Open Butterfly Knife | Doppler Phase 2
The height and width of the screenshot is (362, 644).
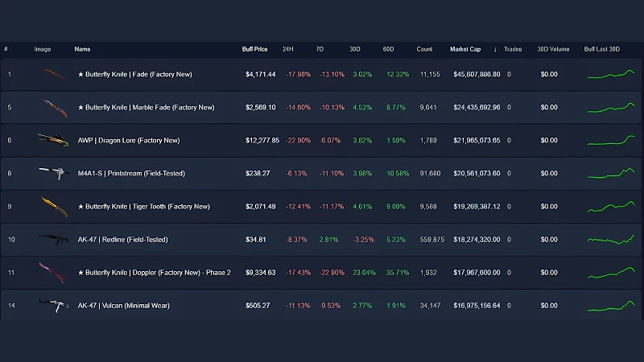(154, 273)
